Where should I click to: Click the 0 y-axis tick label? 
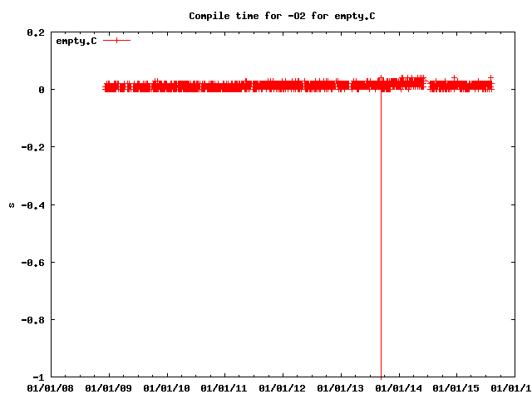pos(41,90)
